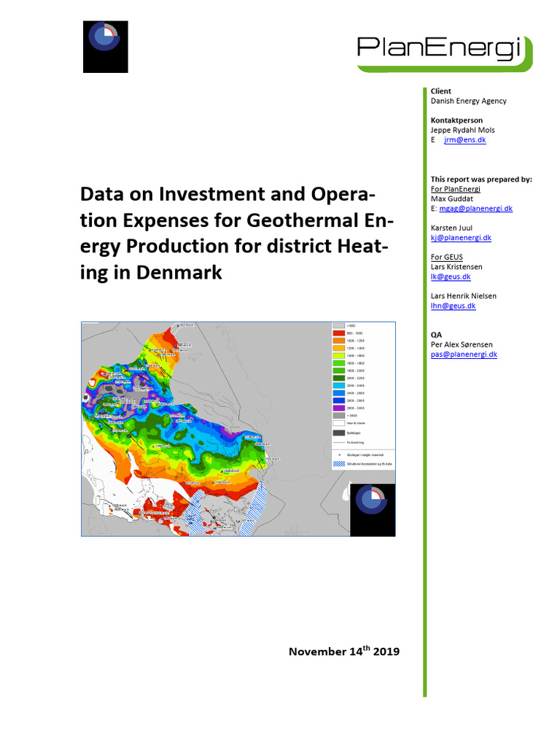560x747 pixels.
Task: Click the name 'Max Guddat'
Action: pos(451,198)
